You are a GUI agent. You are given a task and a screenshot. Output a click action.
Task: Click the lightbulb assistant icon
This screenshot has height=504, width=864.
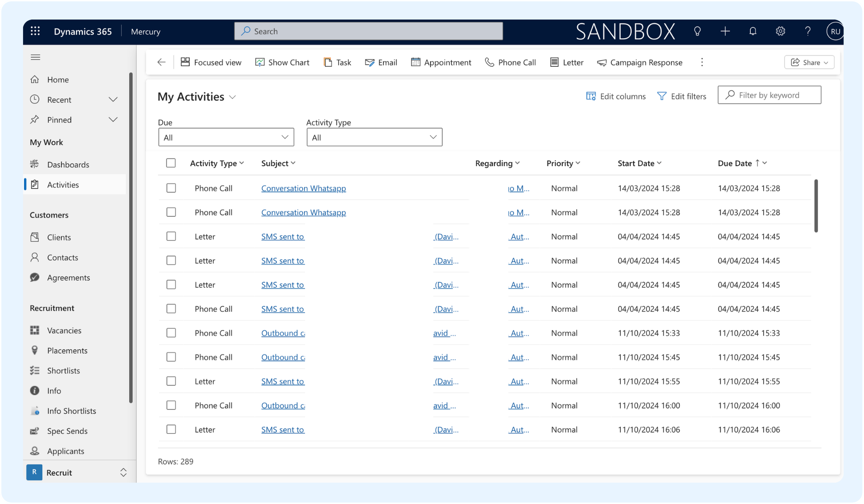click(697, 31)
